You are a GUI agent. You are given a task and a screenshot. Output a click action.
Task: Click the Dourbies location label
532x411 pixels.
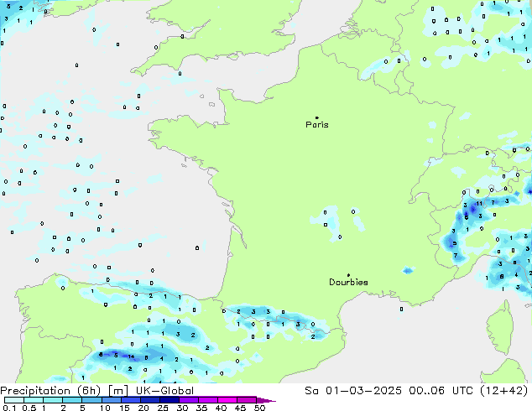coord(348,282)
